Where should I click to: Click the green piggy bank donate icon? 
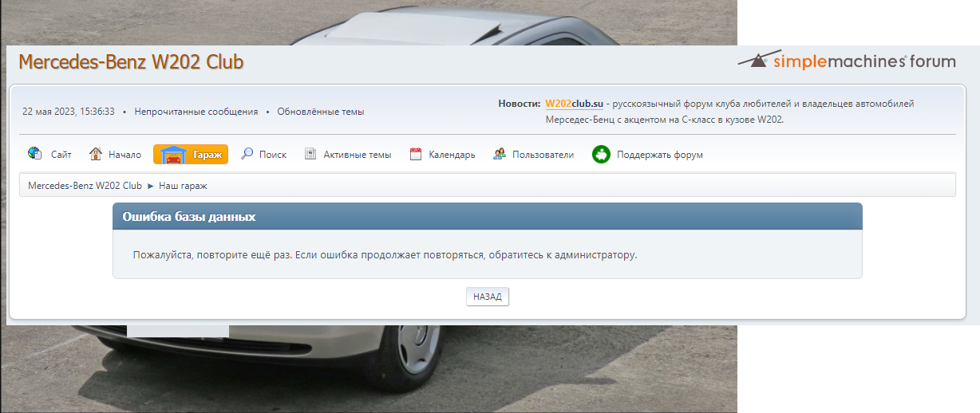(x=601, y=154)
